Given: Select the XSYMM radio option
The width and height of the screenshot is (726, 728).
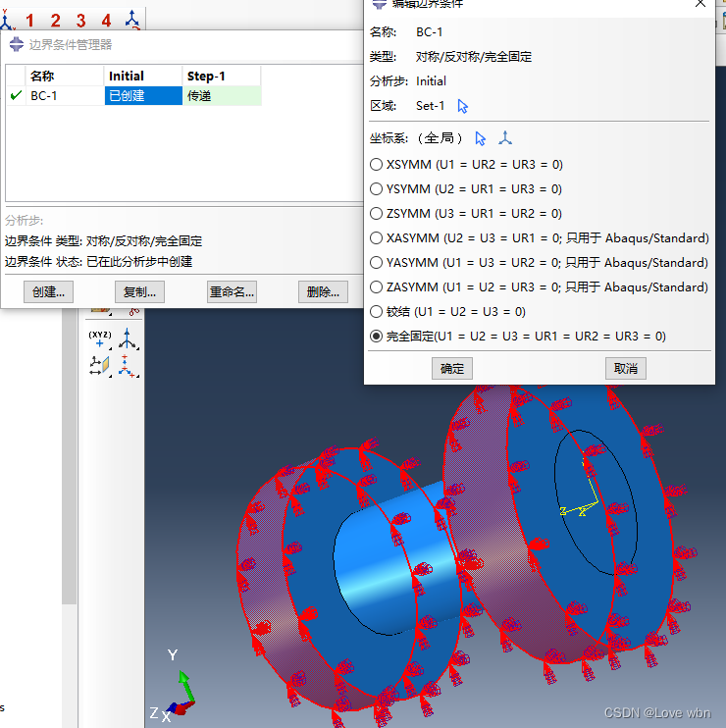Looking at the screenshot, I should 377,165.
